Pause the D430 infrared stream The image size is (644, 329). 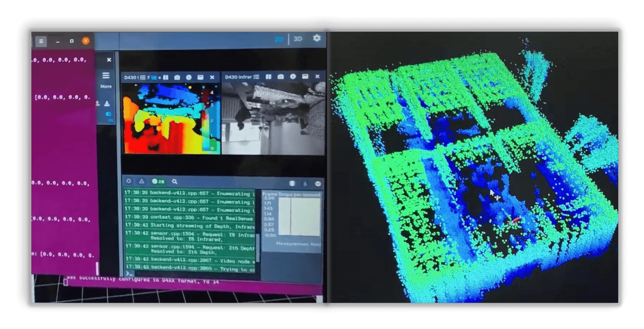268,77
